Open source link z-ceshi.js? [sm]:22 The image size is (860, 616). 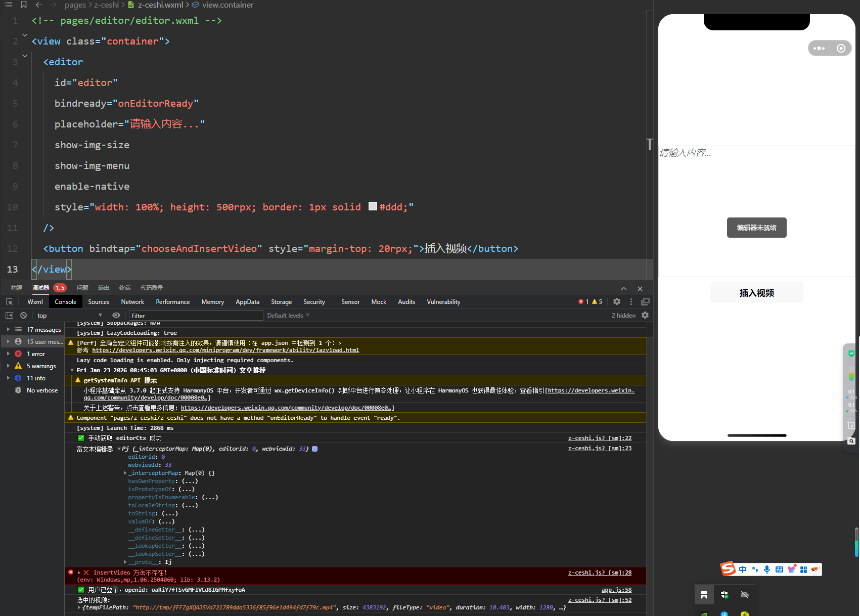[x=600, y=438]
